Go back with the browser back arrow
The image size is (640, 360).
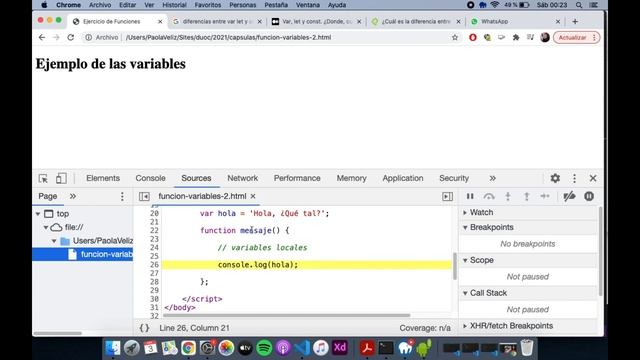coord(42,37)
